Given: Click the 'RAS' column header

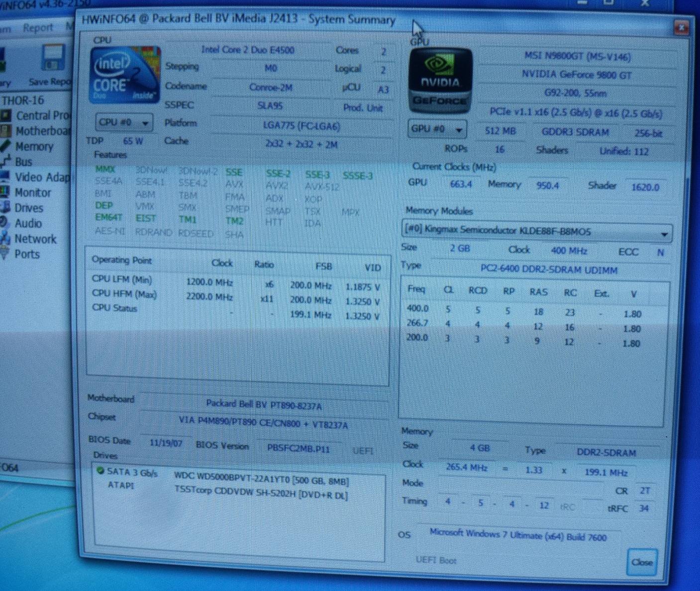Looking at the screenshot, I should [538, 292].
